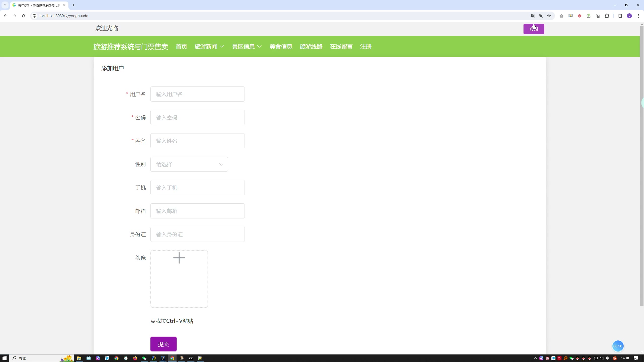
Task: Click the blue 00:10 recording timer bubble
Action: (618, 346)
